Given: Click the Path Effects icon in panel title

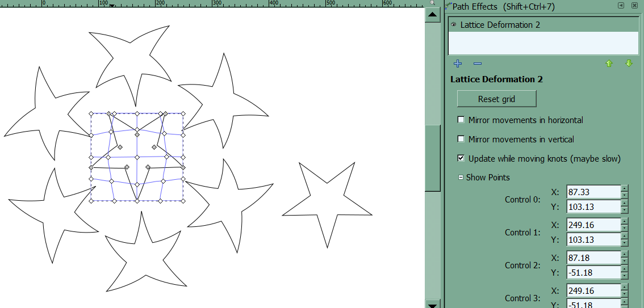Looking at the screenshot, I should (448, 6).
